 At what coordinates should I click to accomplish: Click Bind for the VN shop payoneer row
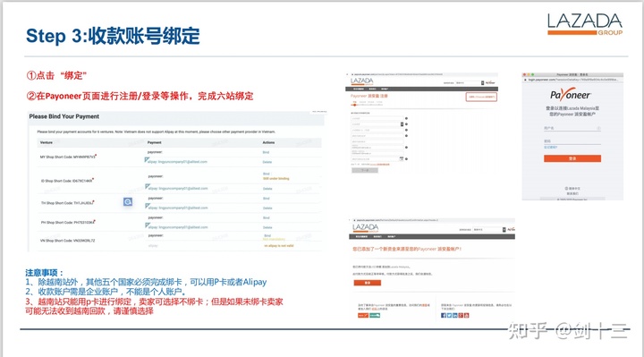click(x=267, y=236)
